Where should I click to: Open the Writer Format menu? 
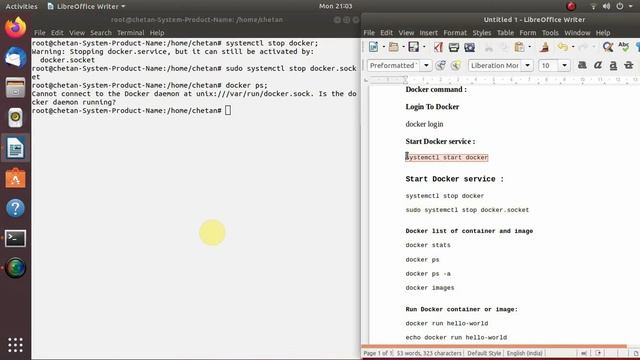[455, 33]
